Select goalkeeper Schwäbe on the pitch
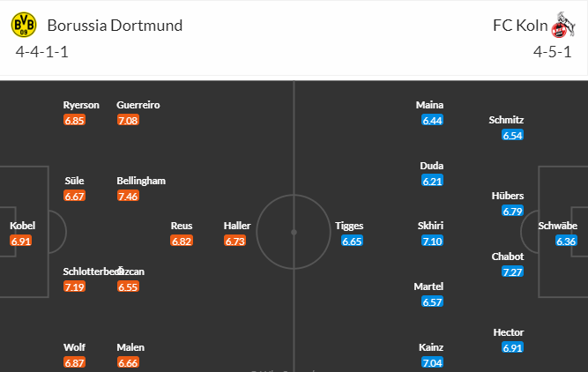 click(x=558, y=226)
